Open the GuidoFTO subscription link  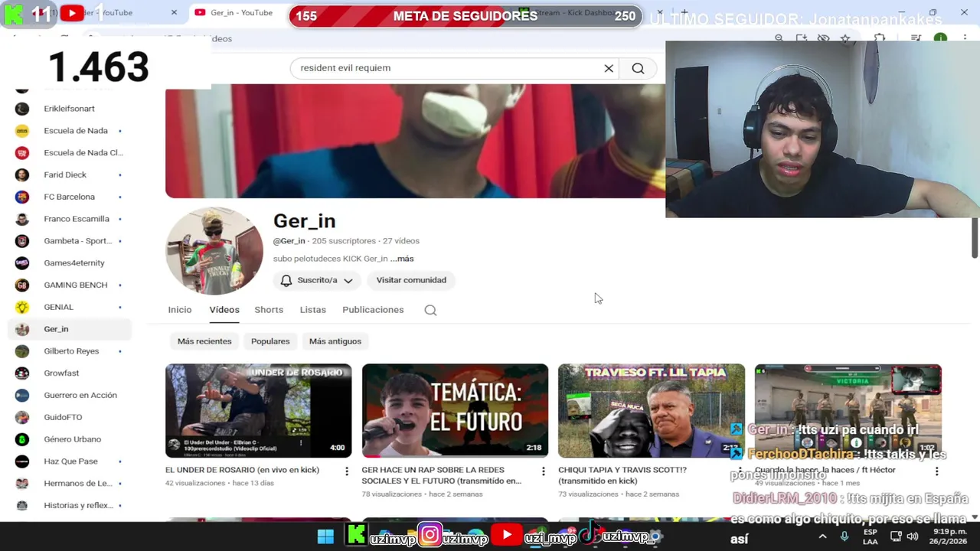point(63,417)
